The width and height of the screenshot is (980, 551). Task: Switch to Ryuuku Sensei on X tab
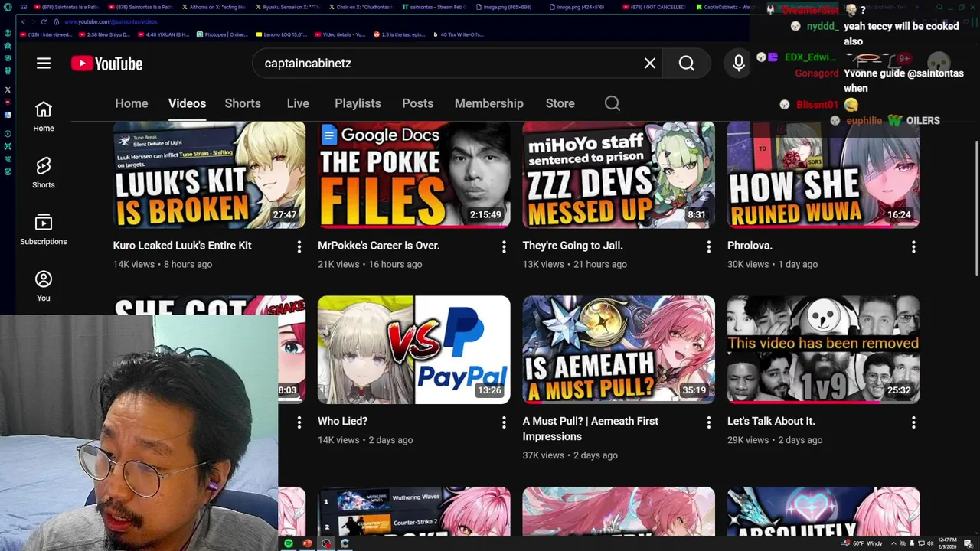pyautogui.click(x=286, y=7)
